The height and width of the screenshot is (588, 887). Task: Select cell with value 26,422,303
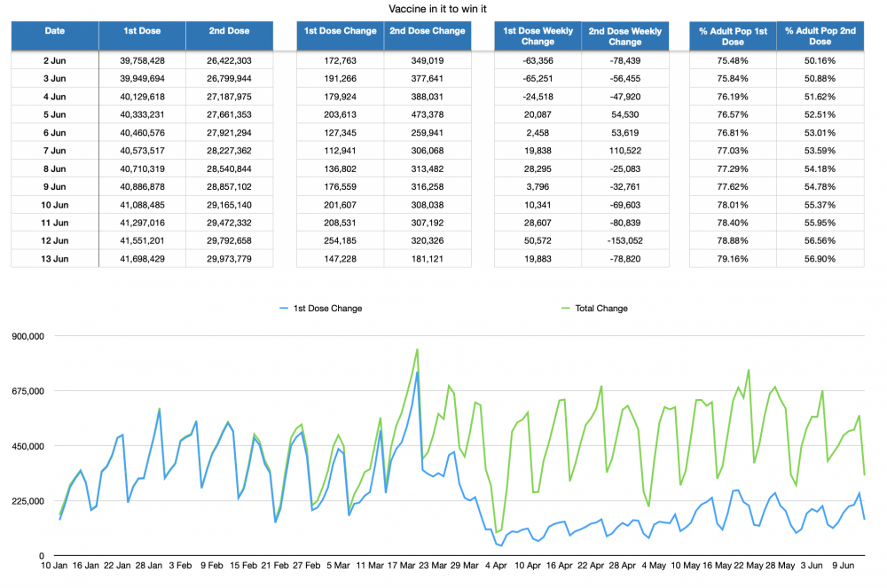click(x=229, y=60)
